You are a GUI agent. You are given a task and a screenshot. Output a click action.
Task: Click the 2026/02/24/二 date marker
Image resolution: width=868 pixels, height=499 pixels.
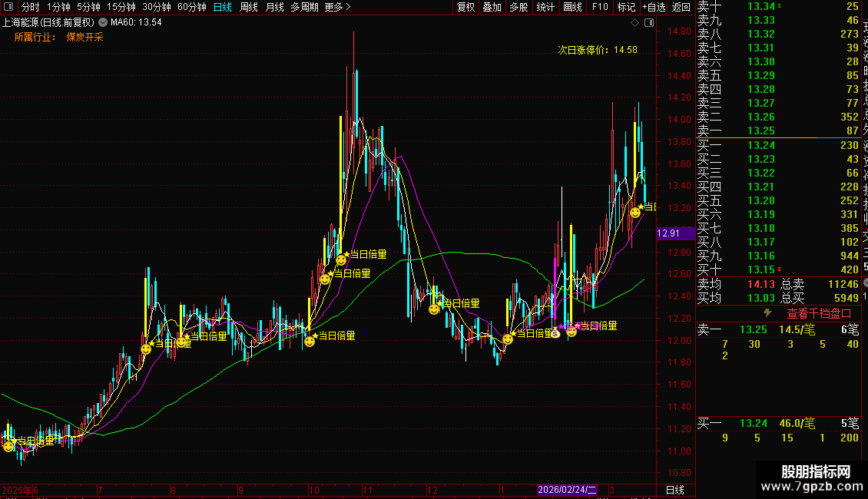pos(567,490)
